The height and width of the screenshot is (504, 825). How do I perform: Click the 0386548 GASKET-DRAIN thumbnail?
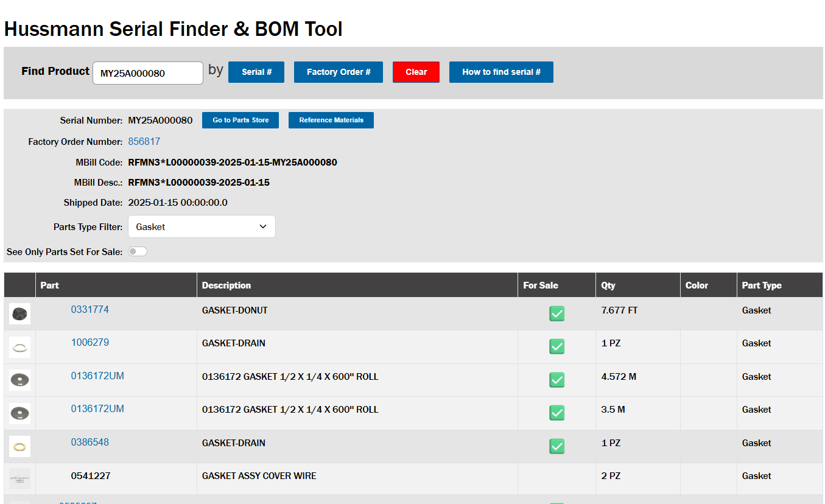19,446
